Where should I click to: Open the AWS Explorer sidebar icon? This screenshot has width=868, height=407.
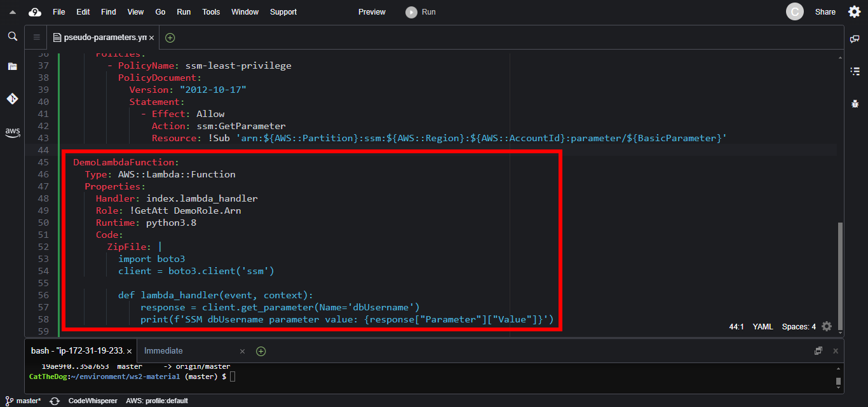coord(12,132)
